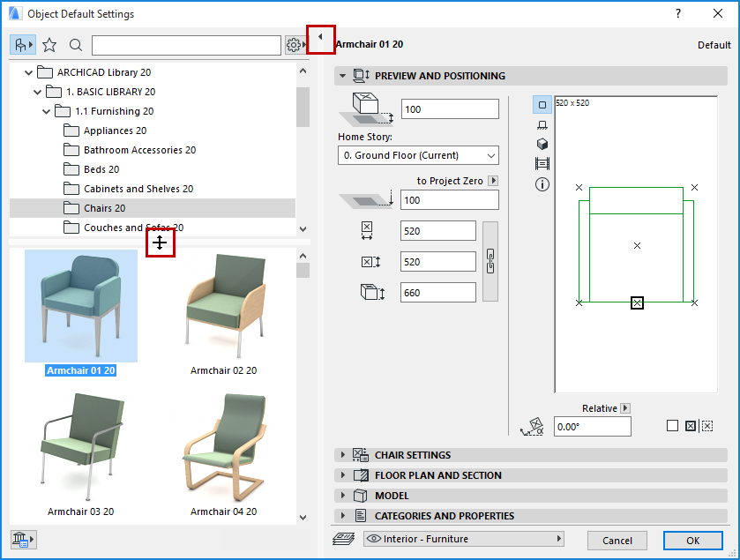
Task: Click the first 520 dimension field
Action: (x=438, y=231)
